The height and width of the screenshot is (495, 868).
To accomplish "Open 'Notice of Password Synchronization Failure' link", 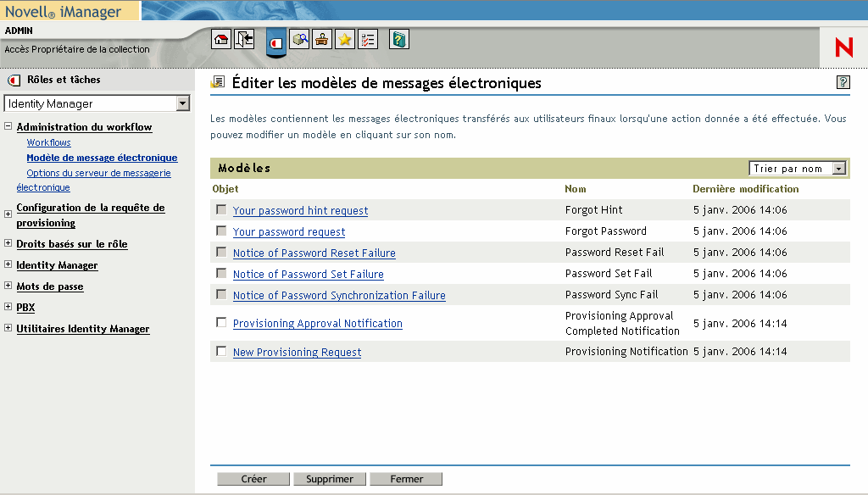I will (339, 295).
